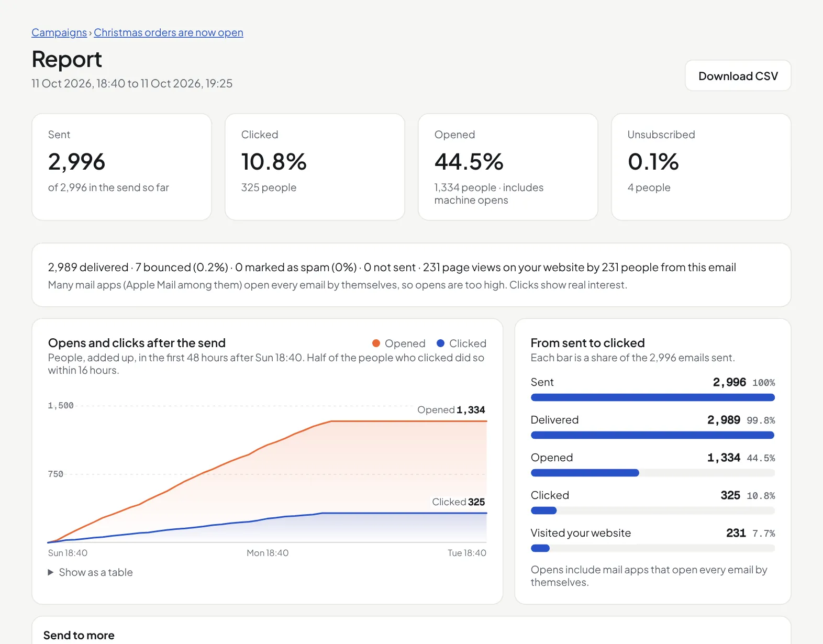Click the 'Visited your website' row label
Viewport: 823px width, 644px height.
pos(581,533)
